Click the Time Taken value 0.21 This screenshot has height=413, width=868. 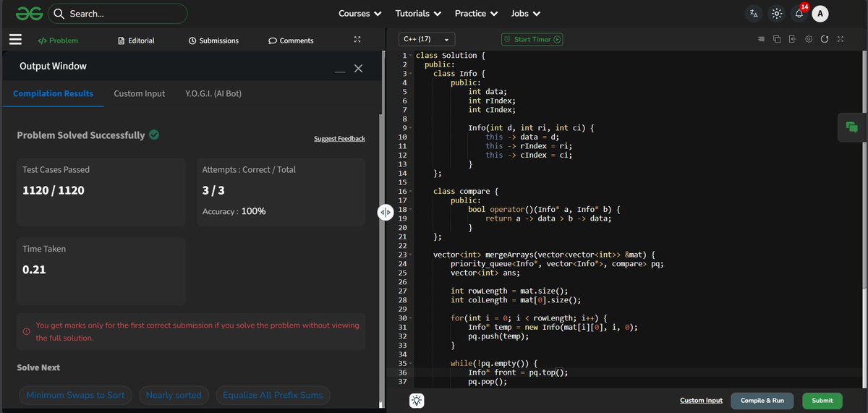[x=34, y=270]
